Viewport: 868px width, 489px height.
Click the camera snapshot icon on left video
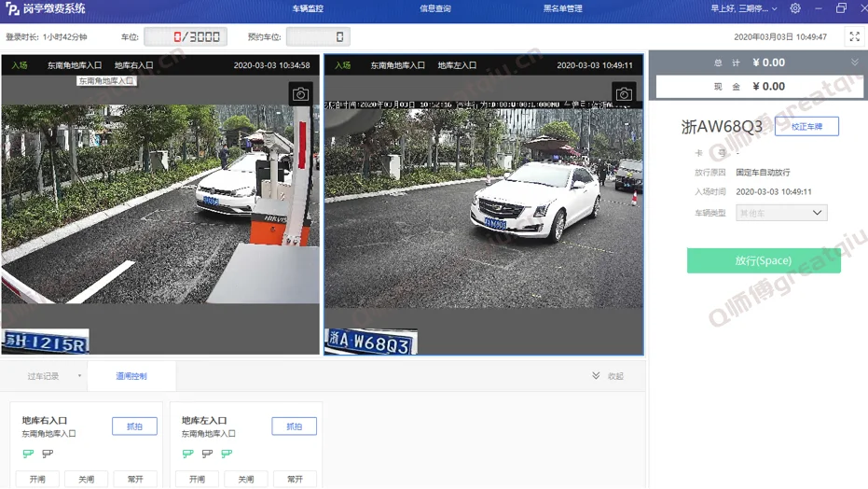(300, 94)
